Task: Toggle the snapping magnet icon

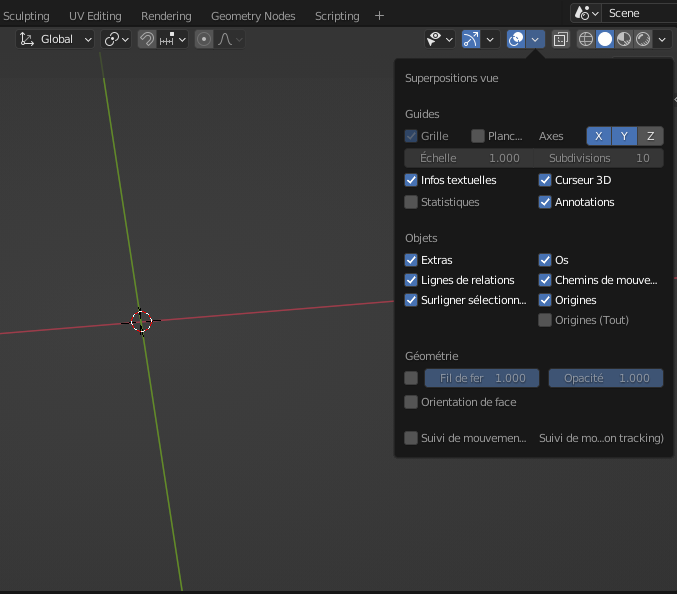Action: point(147,39)
